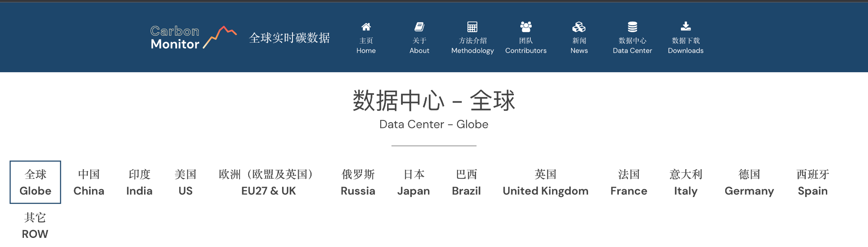Click the Carbon Monitor logo
The width and height of the screenshot is (868, 247).
pos(194,37)
